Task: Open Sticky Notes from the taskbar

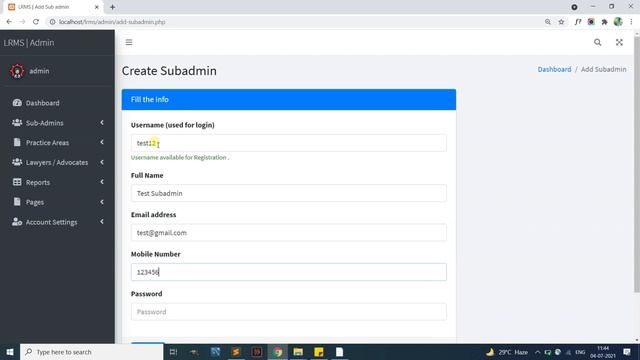Action: pyautogui.click(x=319, y=352)
